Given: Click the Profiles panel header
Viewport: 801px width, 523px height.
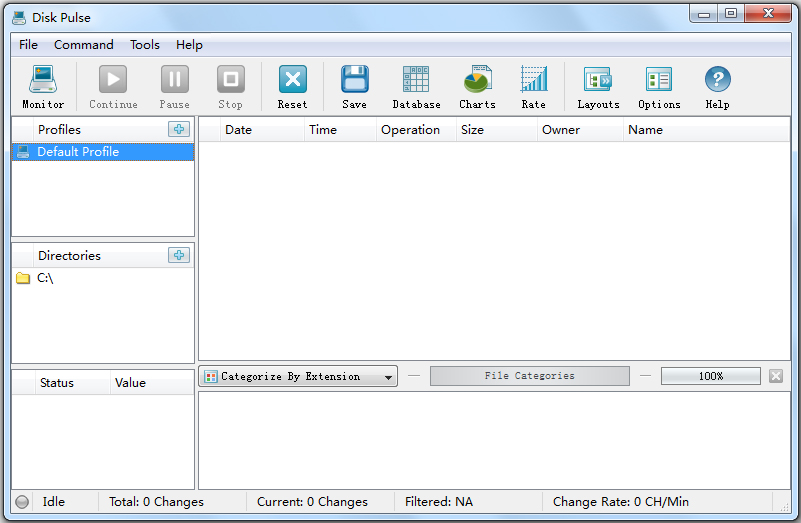Looking at the screenshot, I should [59, 130].
